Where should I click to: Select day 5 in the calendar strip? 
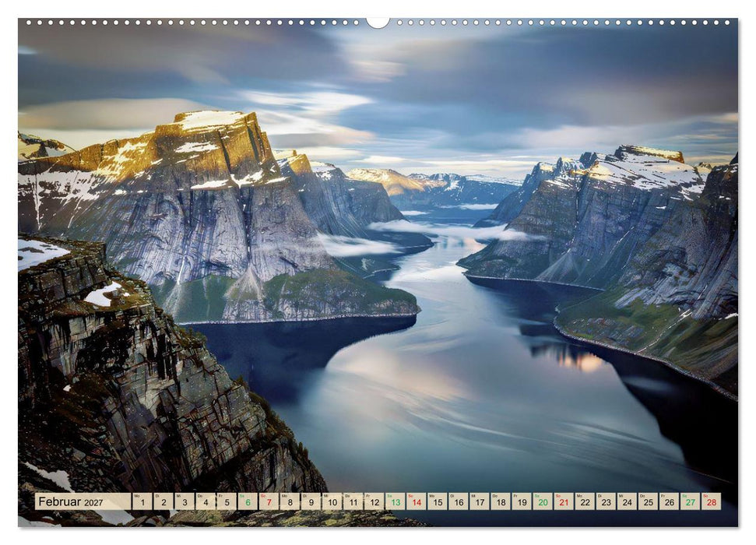tap(227, 501)
